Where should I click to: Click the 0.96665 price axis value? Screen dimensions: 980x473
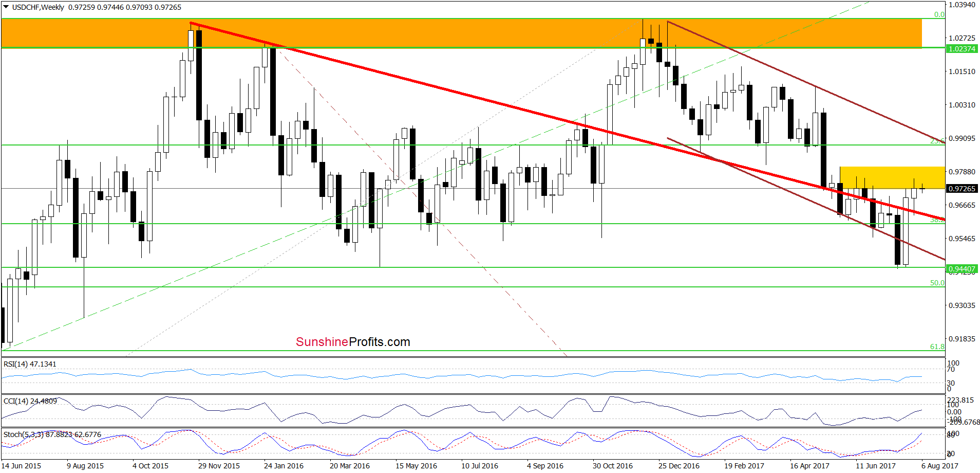point(962,205)
